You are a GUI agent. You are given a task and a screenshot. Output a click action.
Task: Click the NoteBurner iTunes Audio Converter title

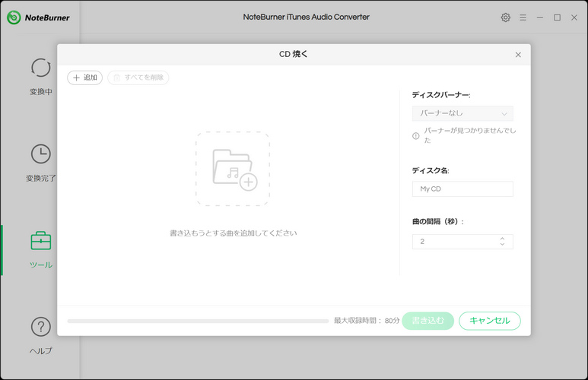pos(306,17)
